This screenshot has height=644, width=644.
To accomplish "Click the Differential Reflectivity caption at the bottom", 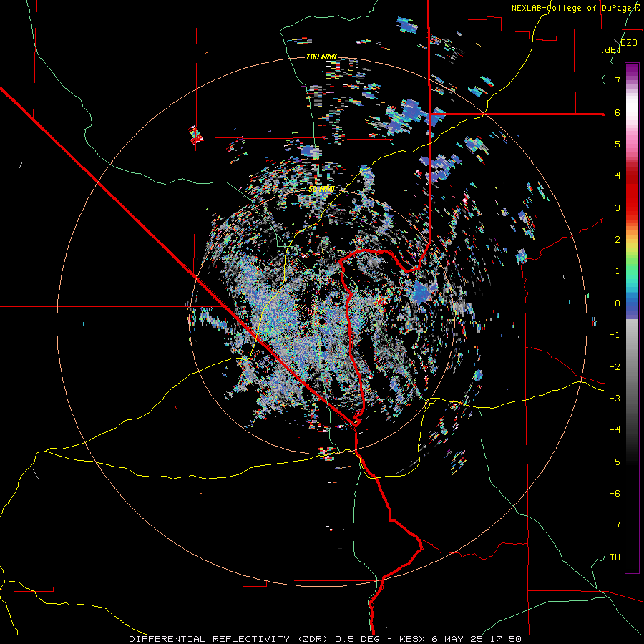I will click(x=326, y=639).
